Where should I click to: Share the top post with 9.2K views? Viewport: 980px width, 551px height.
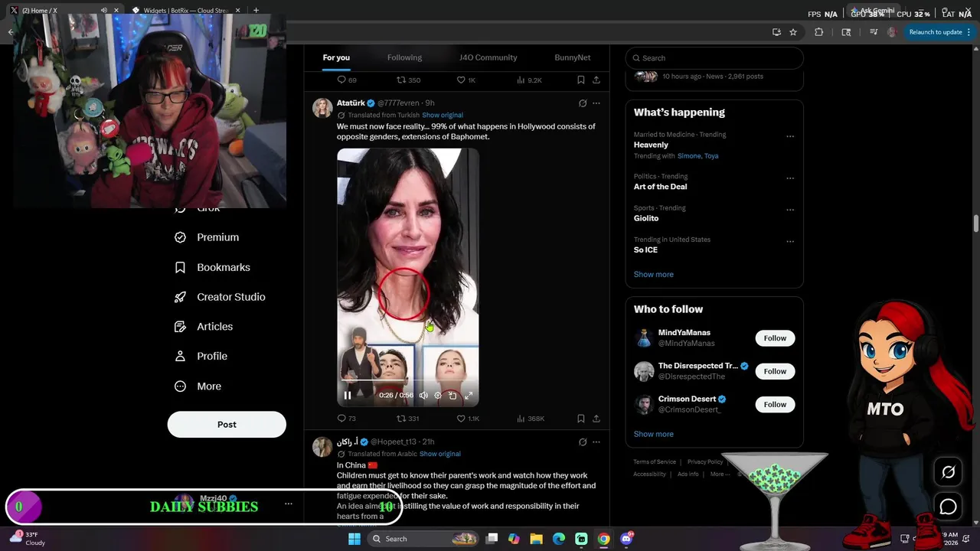[x=596, y=80]
